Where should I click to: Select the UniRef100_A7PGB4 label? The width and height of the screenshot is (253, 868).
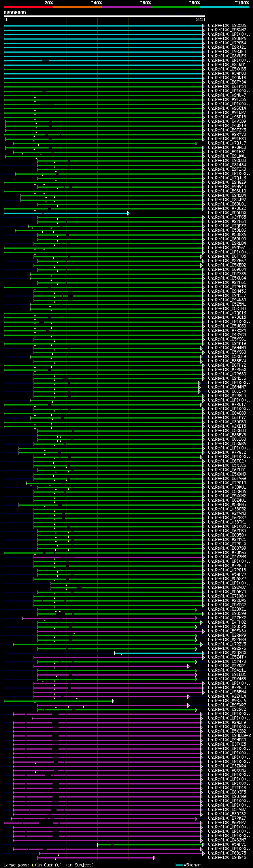[x=227, y=43]
